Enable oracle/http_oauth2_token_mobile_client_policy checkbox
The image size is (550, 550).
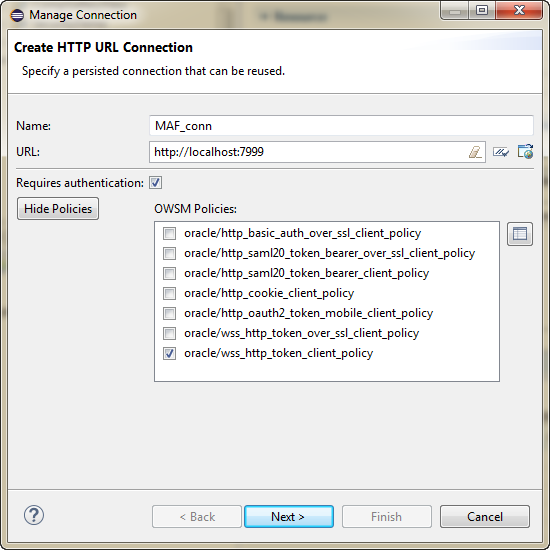(x=169, y=313)
